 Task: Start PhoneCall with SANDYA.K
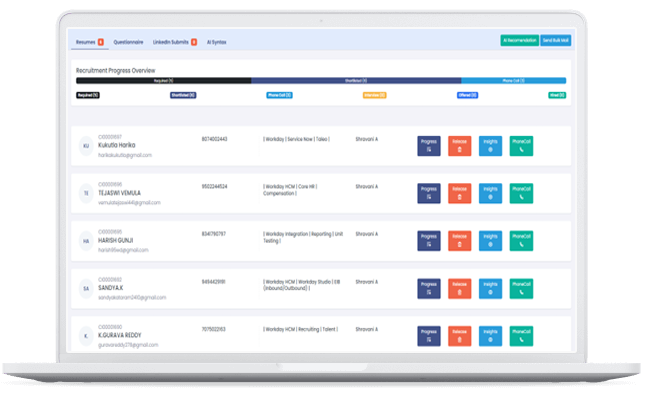pyautogui.click(x=521, y=288)
